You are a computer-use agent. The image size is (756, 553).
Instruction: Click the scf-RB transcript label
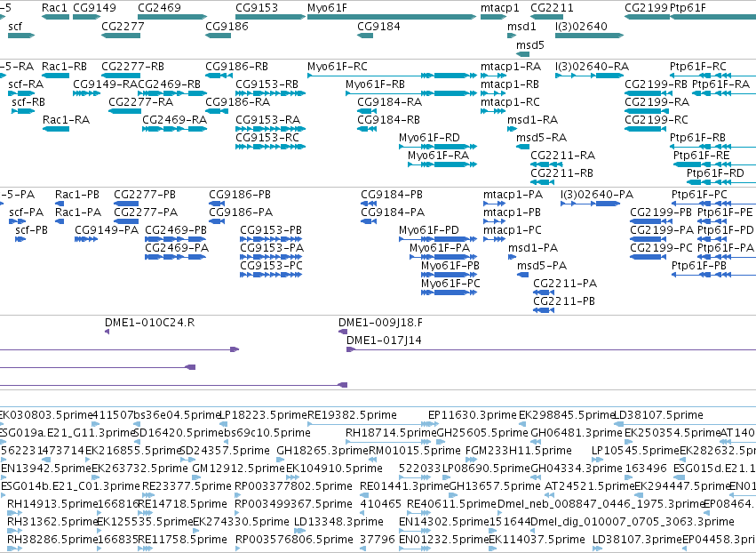tap(28, 102)
